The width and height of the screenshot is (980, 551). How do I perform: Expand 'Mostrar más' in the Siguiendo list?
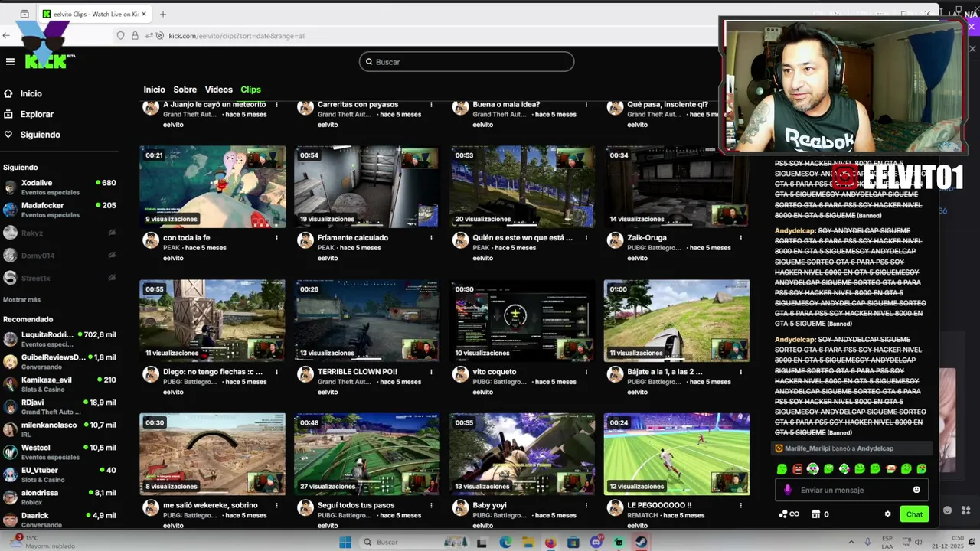21,299
